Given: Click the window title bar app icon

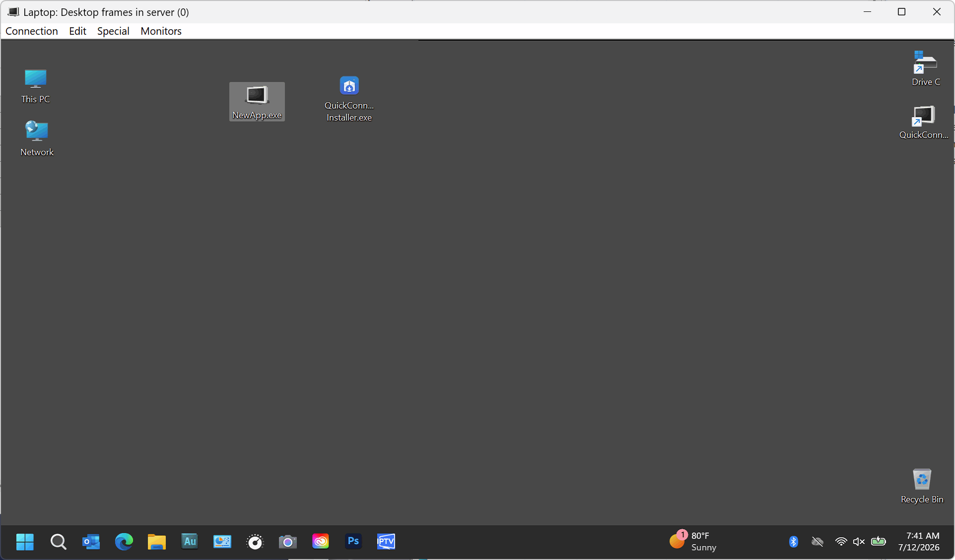Looking at the screenshot, I should 13,12.
